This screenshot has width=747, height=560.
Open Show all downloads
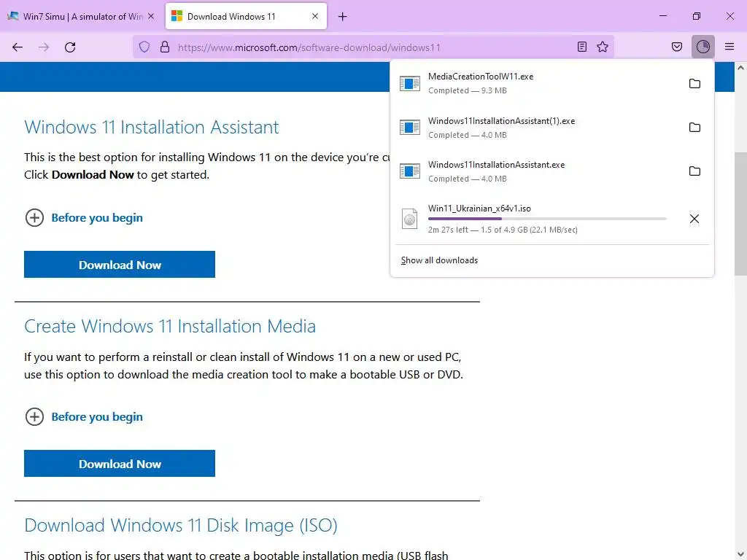click(x=439, y=260)
